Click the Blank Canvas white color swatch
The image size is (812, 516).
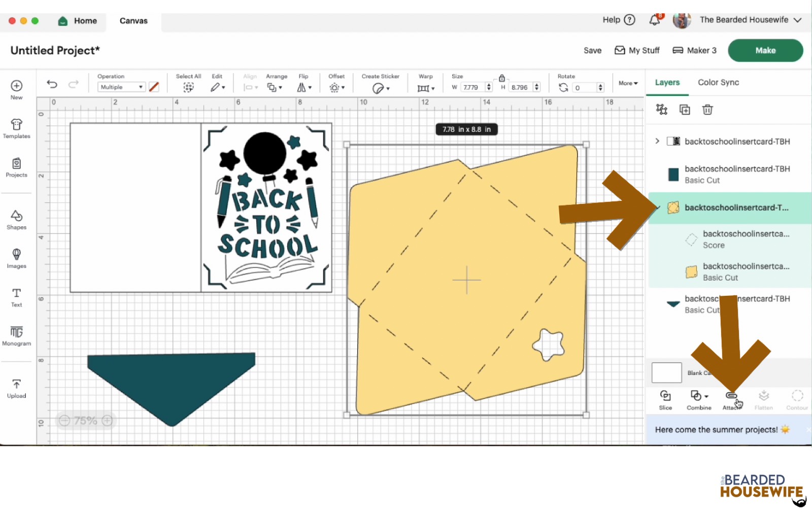pyautogui.click(x=666, y=372)
